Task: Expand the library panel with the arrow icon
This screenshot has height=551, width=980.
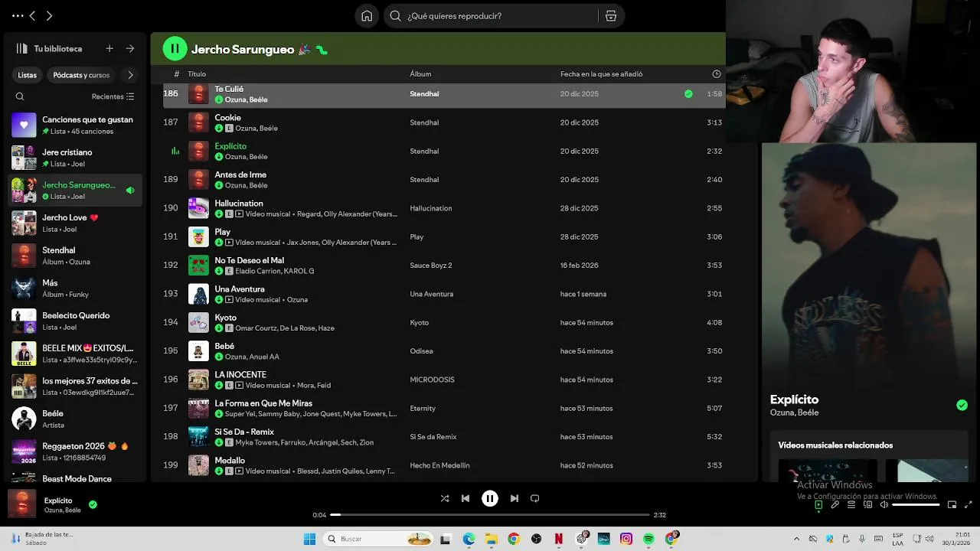Action: pyautogui.click(x=130, y=48)
